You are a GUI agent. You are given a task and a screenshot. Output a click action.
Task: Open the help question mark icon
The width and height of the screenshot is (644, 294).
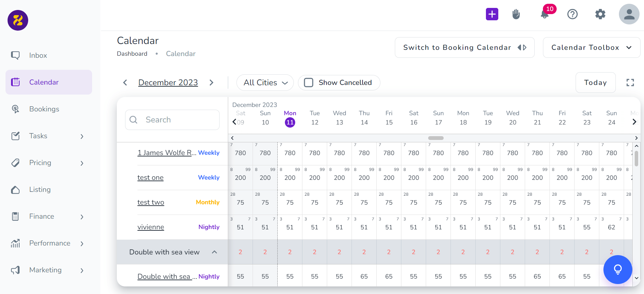point(573,14)
